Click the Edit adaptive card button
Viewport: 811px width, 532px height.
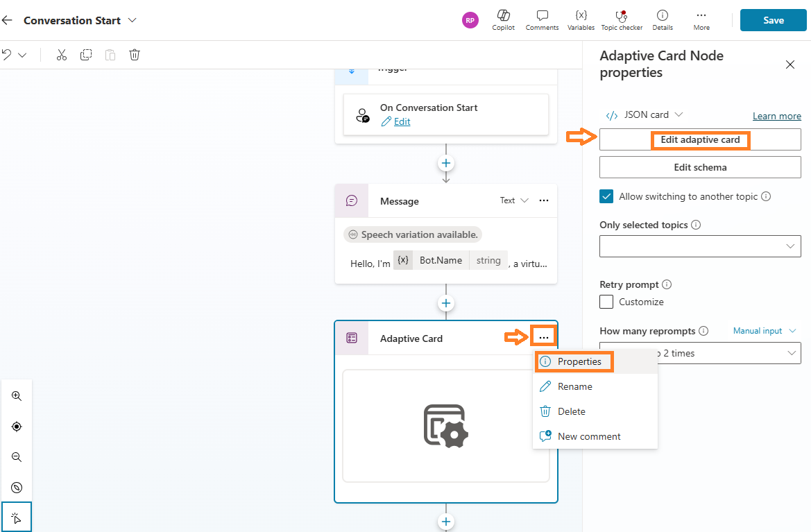(x=700, y=139)
